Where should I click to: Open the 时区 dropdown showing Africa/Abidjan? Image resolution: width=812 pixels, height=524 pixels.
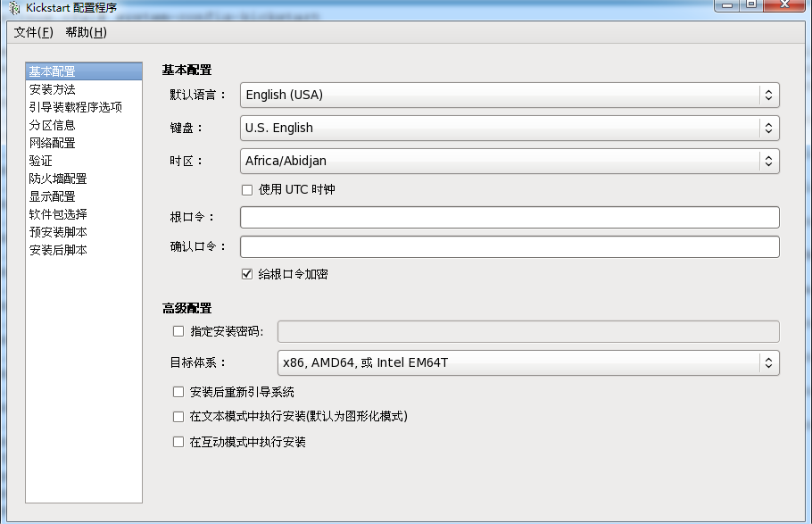point(510,162)
